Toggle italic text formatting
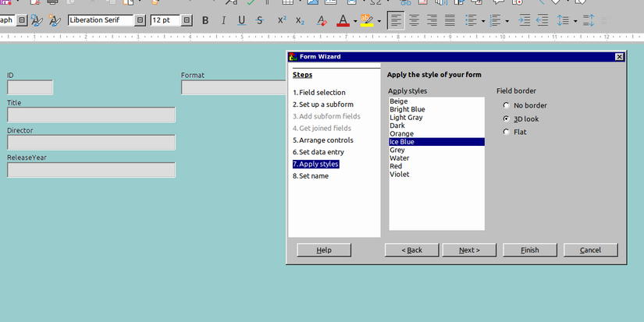Screen dimensions: 644x322 coord(223,20)
